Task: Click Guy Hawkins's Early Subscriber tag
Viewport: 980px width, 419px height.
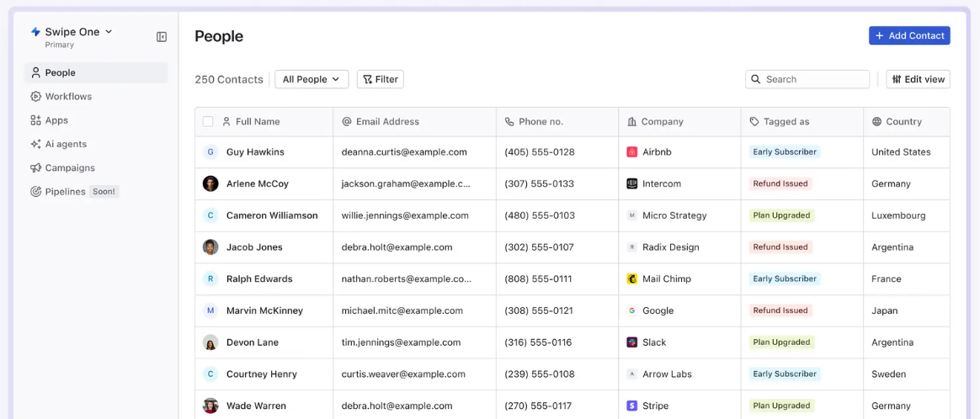Action: click(785, 151)
